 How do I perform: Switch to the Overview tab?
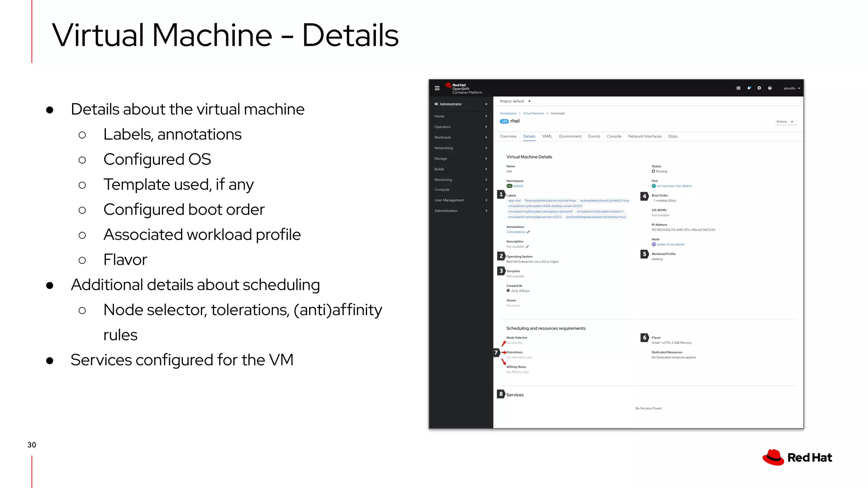[508, 136]
